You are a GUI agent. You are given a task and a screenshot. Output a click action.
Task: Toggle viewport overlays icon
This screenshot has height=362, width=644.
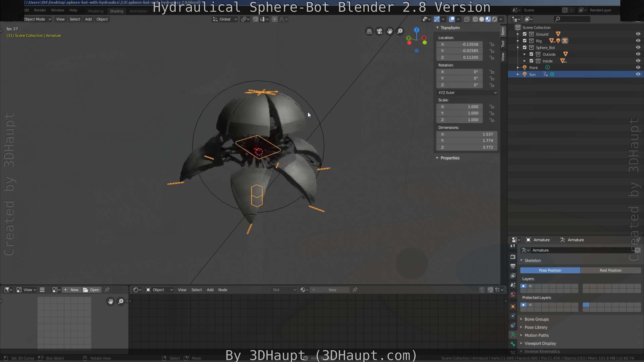[452, 19]
